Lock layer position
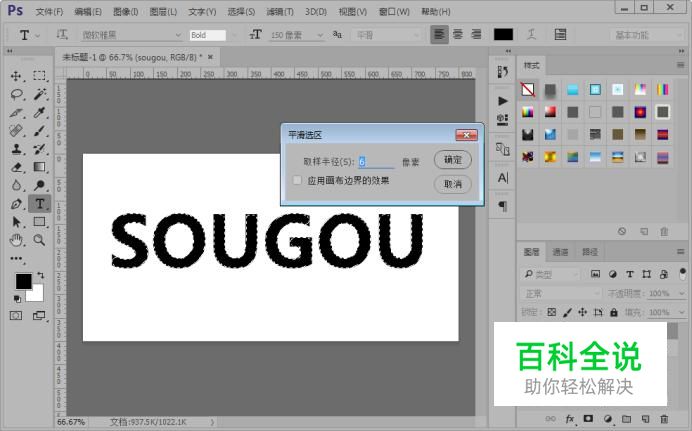This screenshot has height=431, width=692. (x=583, y=312)
